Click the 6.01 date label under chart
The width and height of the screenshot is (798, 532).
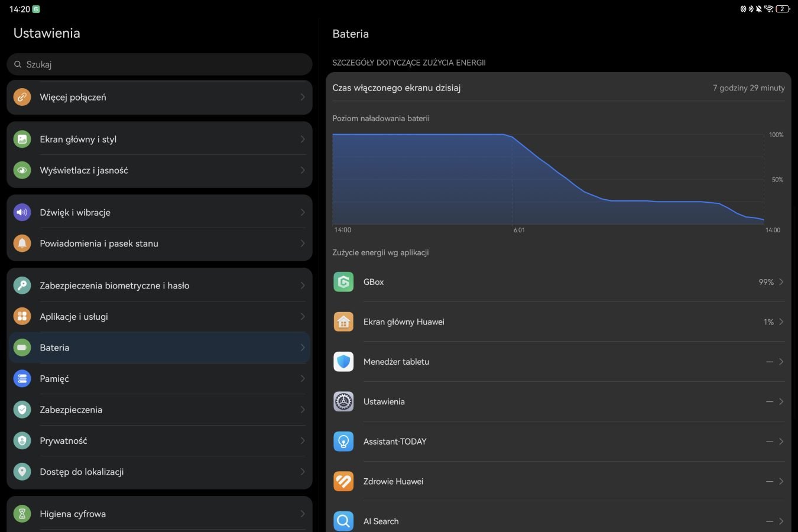pos(519,230)
